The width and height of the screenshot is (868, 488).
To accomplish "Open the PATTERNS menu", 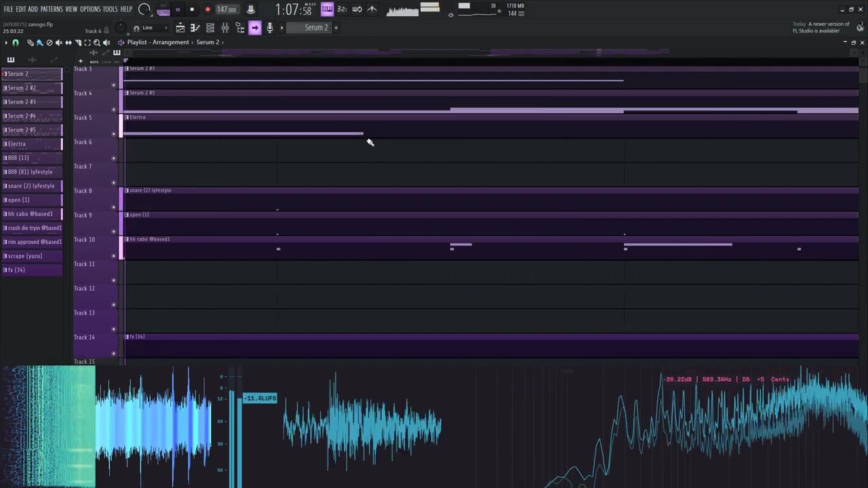I will [x=52, y=9].
